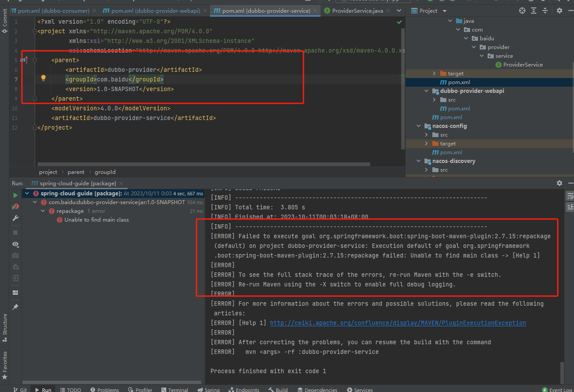Collapse the repackage error node

(43, 211)
